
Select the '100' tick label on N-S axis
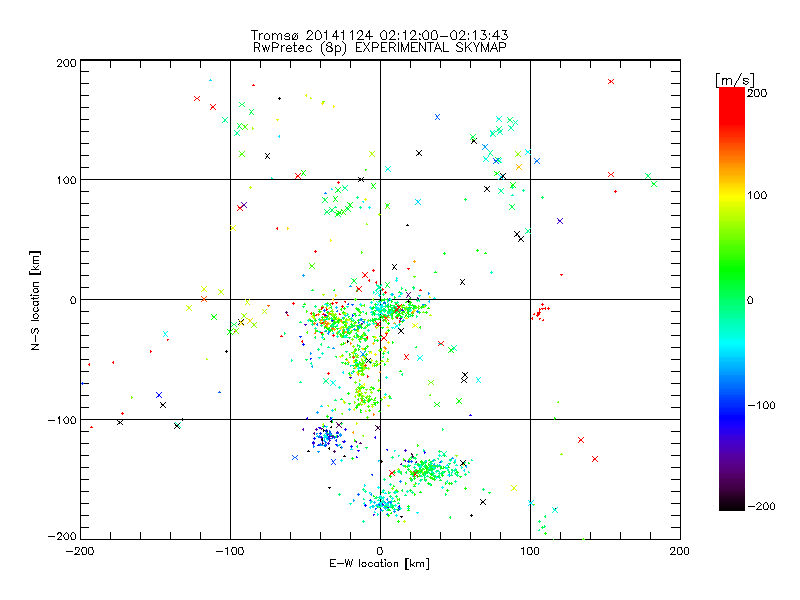(66, 180)
